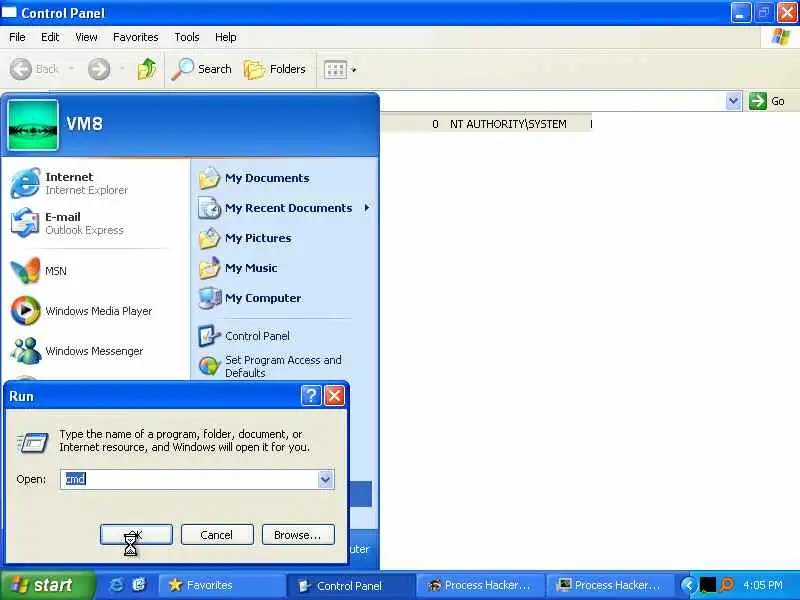Toggle the Folders pane button
This screenshot has height=600, width=800.
point(275,69)
